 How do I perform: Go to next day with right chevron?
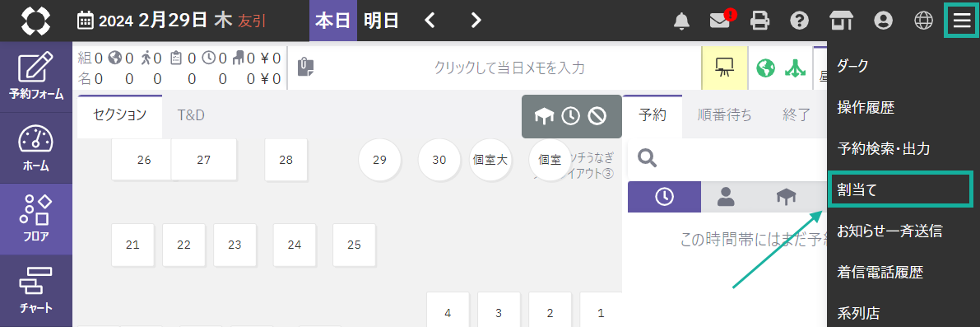tap(476, 21)
